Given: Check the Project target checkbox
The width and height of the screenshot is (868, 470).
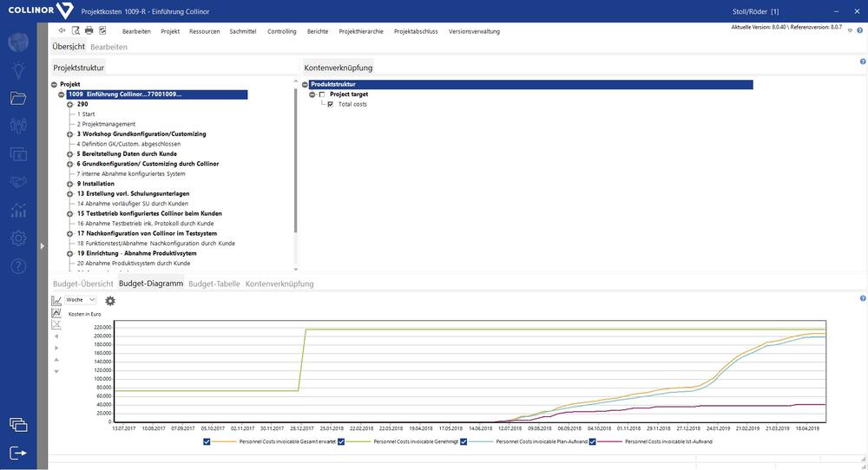Looking at the screenshot, I should coord(321,95).
